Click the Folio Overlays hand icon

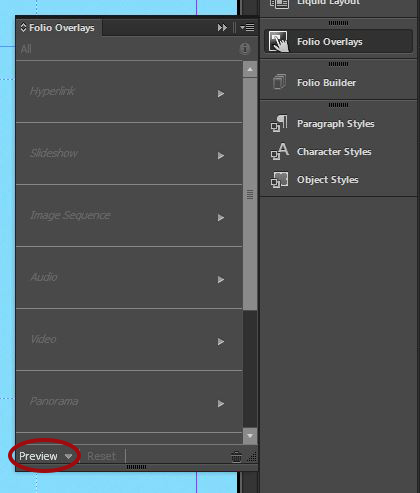[x=278, y=41]
